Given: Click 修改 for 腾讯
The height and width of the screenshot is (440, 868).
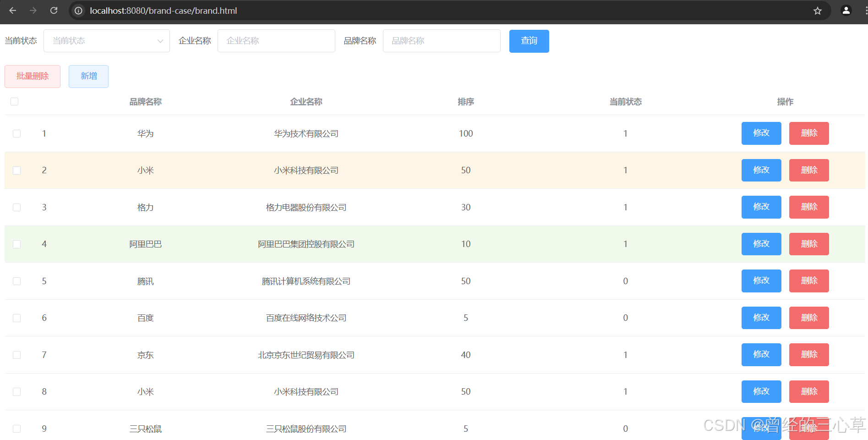Looking at the screenshot, I should [x=761, y=281].
